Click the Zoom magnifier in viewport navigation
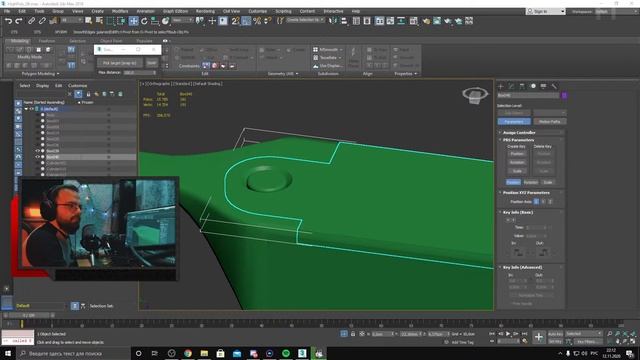 pos(610,334)
